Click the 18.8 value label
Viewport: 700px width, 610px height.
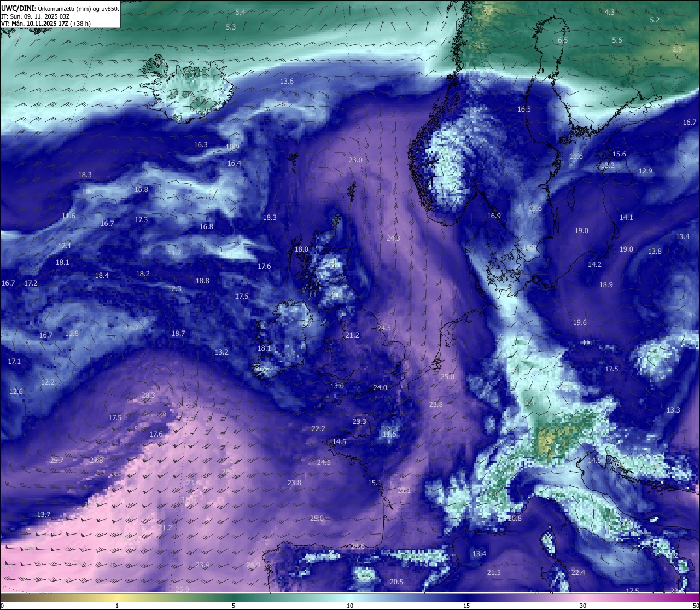pos(202,281)
